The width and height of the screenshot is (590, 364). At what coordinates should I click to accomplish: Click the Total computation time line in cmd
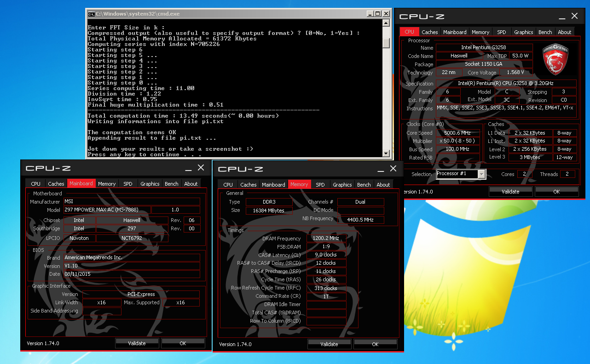point(183,116)
